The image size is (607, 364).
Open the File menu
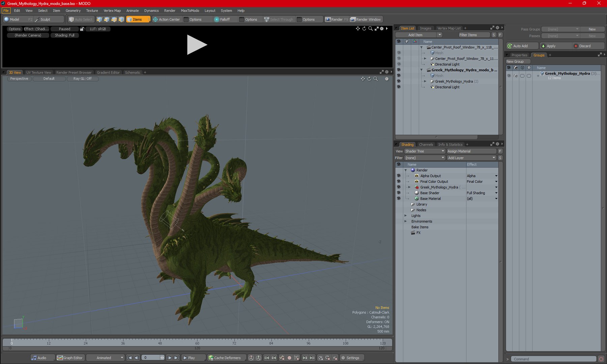pyautogui.click(x=6, y=10)
